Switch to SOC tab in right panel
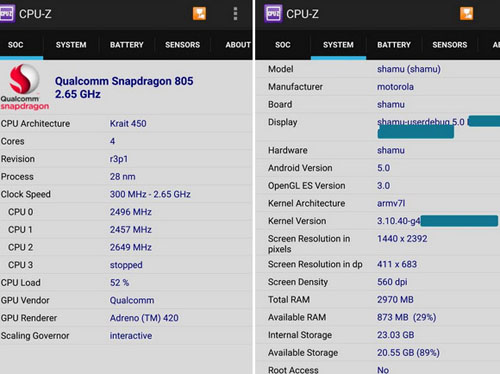 pyautogui.click(x=283, y=45)
